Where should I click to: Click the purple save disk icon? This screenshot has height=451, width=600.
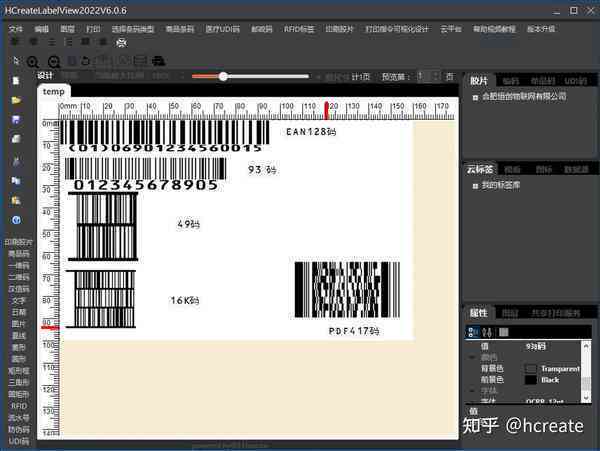coord(16,120)
